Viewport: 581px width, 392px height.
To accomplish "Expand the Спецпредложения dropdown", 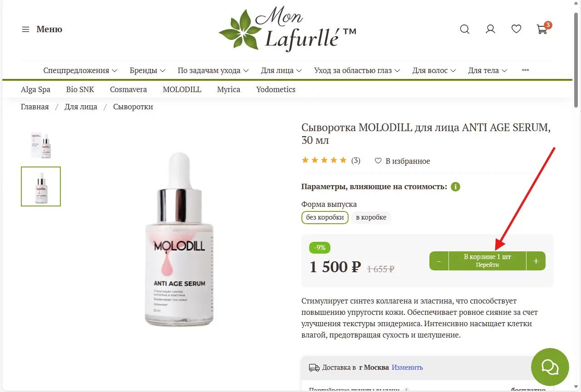I will click(x=80, y=71).
